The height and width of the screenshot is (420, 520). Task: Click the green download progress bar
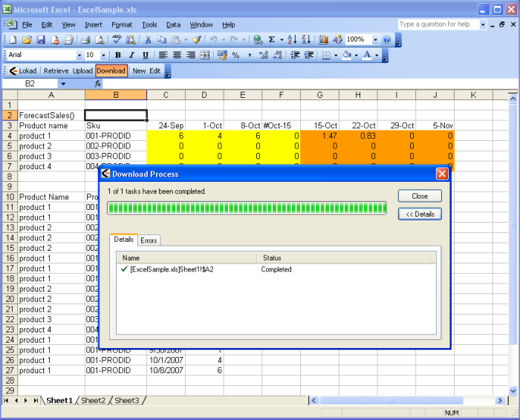click(247, 208)
